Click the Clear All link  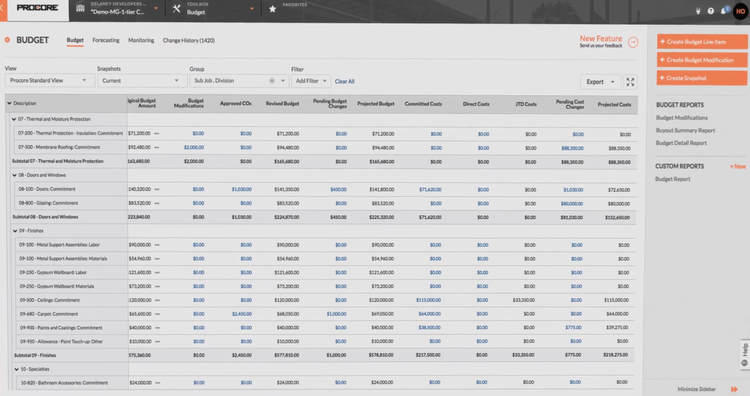coord(344,81)
